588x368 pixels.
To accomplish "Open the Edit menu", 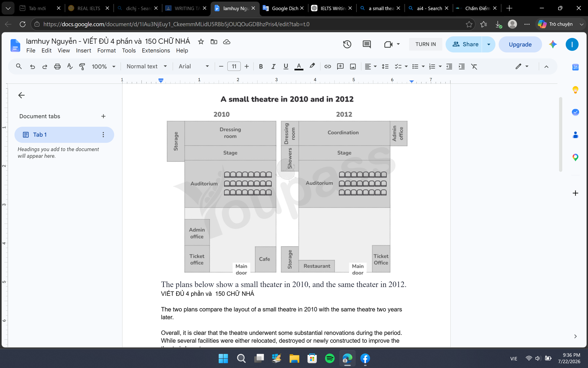I will pyautogui.click(x=46, y=50).
